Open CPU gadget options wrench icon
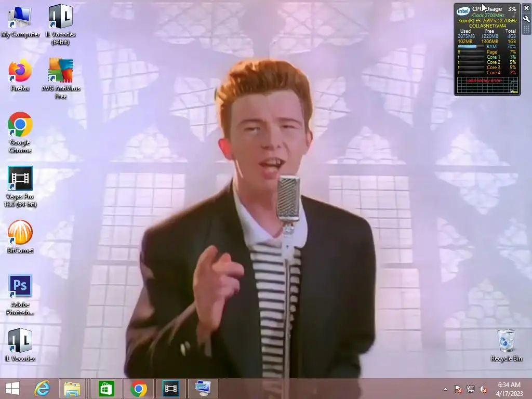532x399 pixels. [x=527, y=19]
